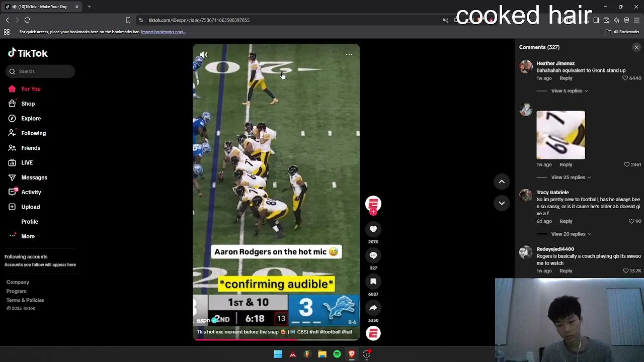Open the espn username on the video
The width and height of the screenshot is (644, 362).
coord(203,320)
